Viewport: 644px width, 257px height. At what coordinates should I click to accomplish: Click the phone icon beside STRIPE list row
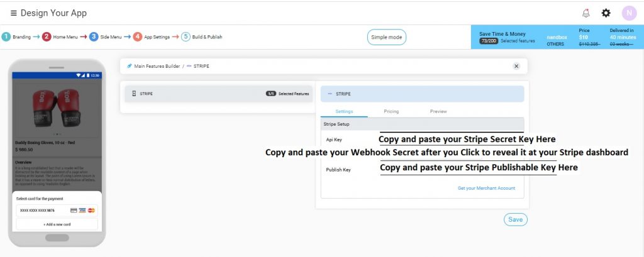tap(134, 94)
